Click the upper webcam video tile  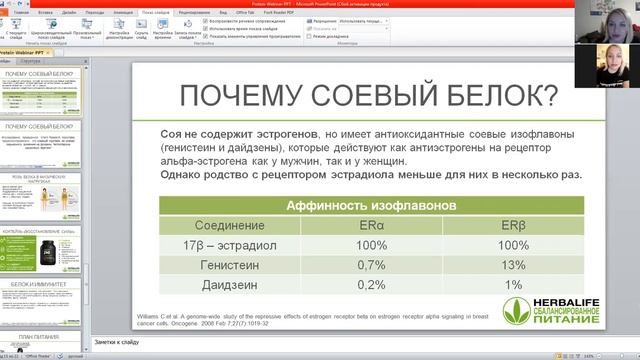[x=607, y=22]
